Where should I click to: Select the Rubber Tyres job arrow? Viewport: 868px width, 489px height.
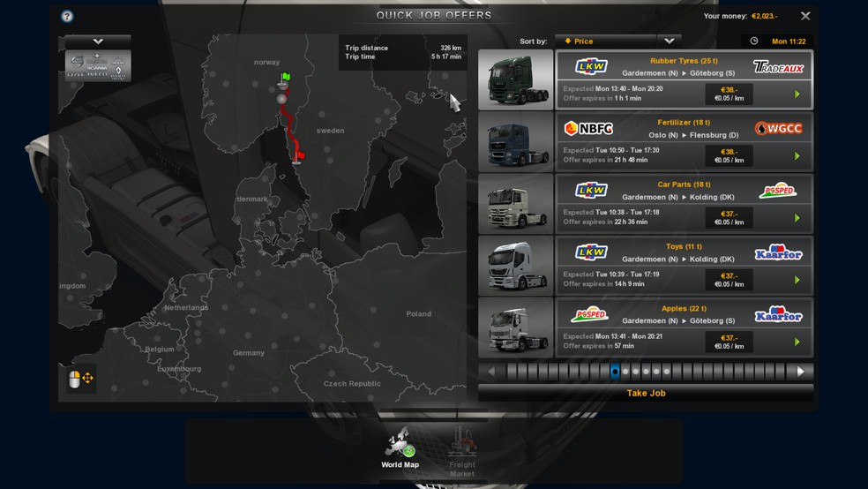(x=797, y=94)
